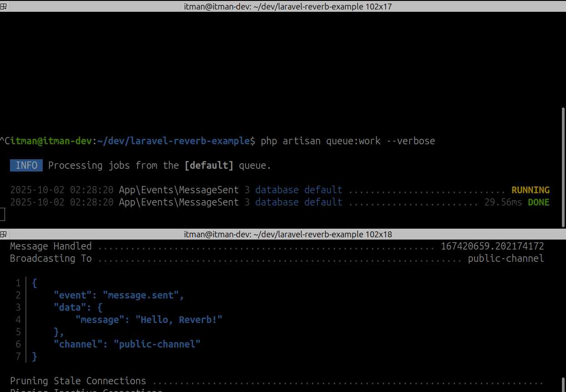Open the group menu icon in bottom pane titlebar
Viewport: 566px width, 392px height.
click(4, 234)
